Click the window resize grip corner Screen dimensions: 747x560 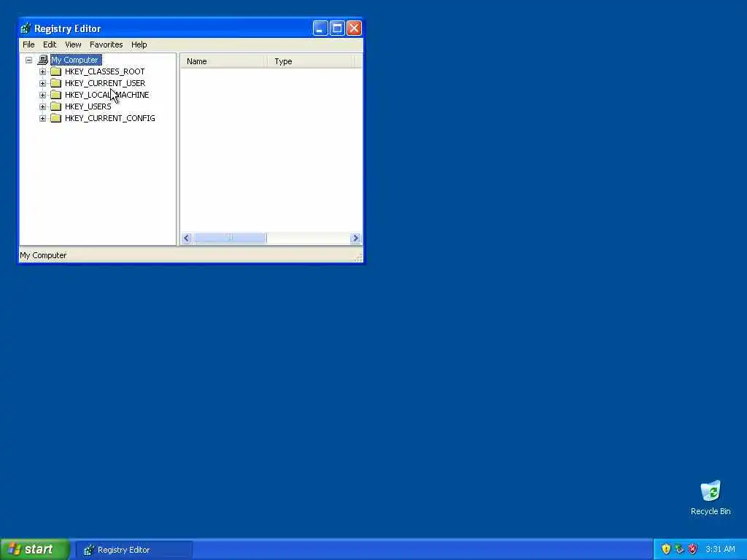(x=359, y=257)
